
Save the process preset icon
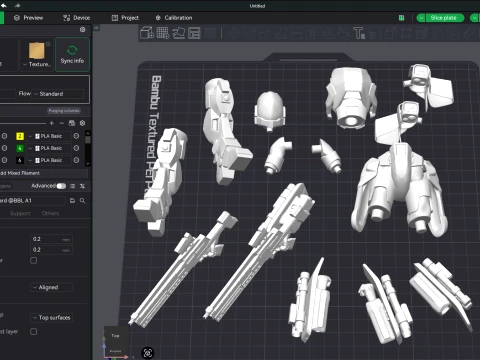72,200
